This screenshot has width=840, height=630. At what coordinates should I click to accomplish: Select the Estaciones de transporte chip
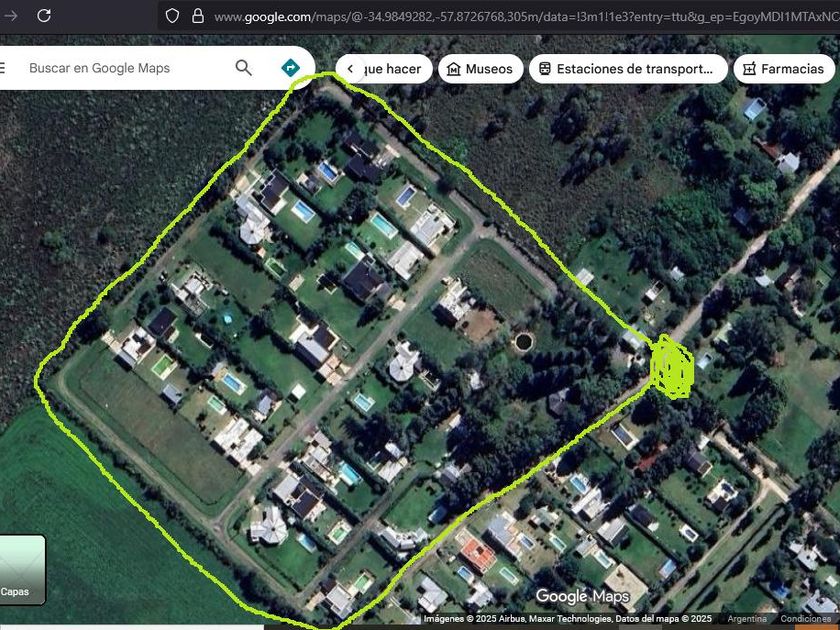point(628,69)
